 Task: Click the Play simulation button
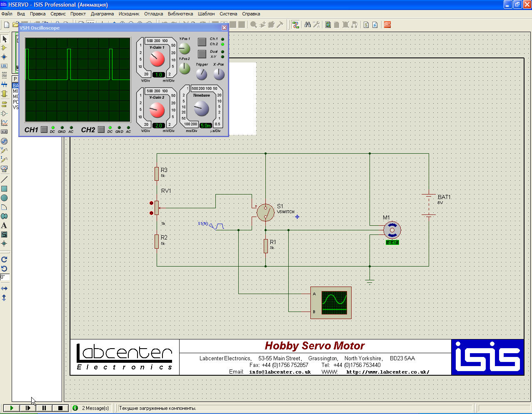(11, 408)
